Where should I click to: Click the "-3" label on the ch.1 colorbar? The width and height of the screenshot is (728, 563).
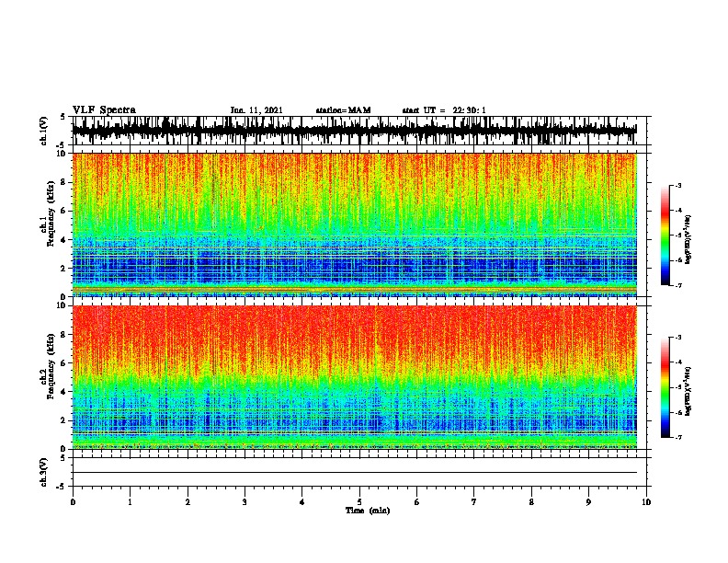tap(678, 186)
